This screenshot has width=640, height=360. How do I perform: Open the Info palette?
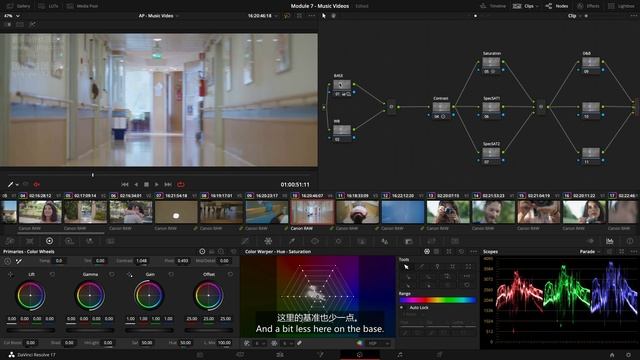(630, 241)
